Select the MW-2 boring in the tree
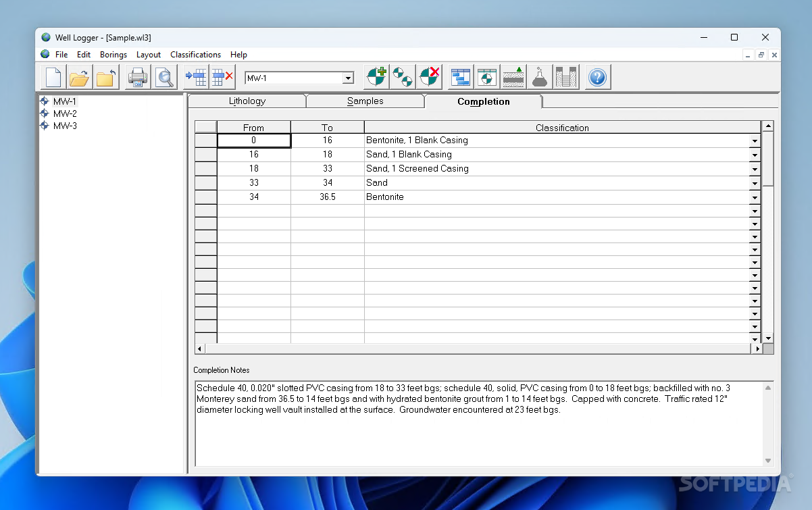 65,113
